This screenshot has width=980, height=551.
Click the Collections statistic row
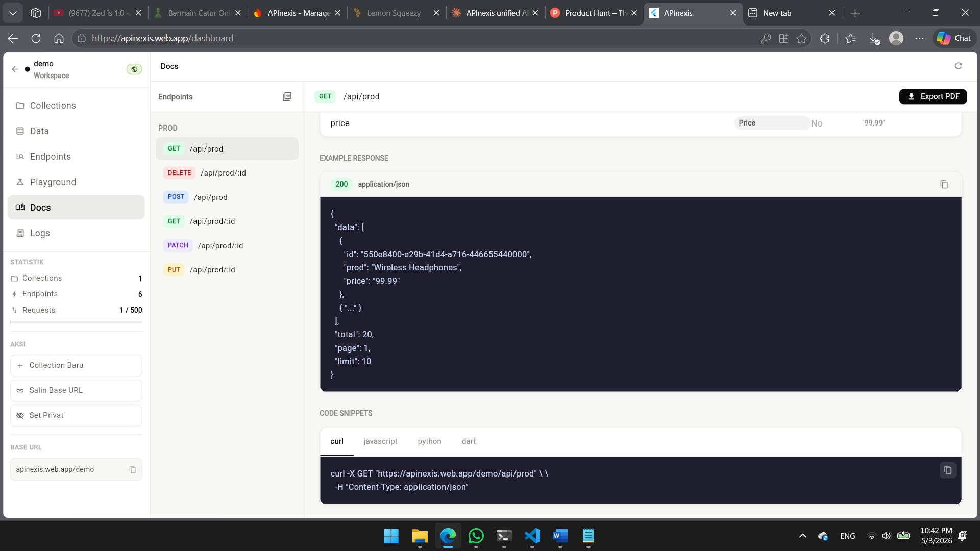coord(76,279)
